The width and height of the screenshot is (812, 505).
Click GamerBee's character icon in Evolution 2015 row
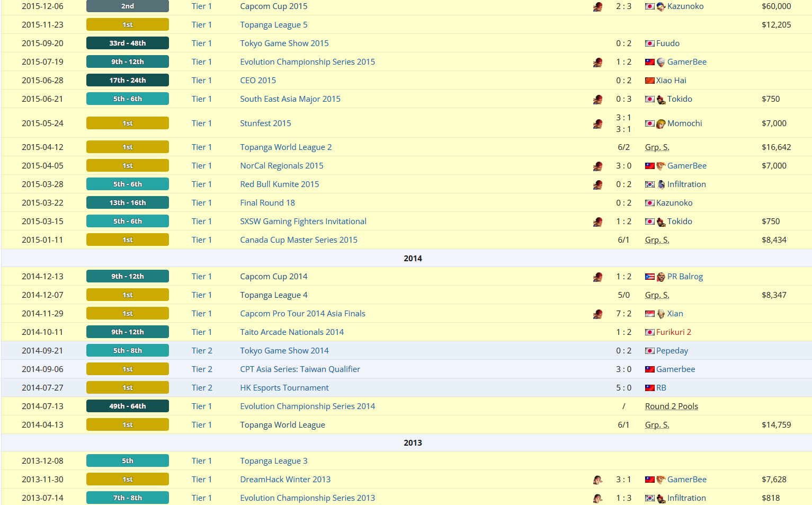click(661, 62)
